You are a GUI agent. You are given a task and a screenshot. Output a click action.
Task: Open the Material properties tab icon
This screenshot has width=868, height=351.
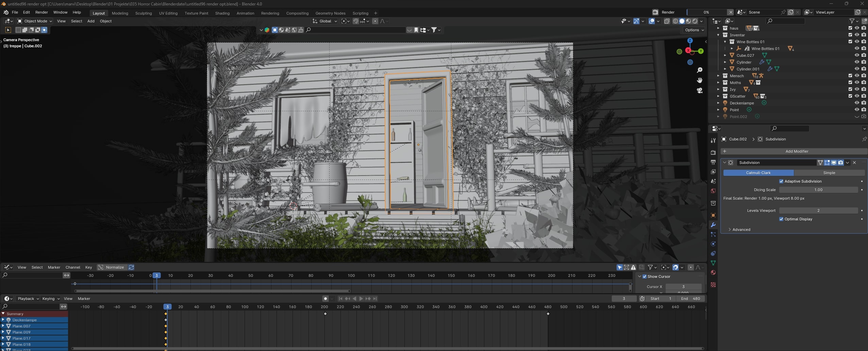[713, 272]
